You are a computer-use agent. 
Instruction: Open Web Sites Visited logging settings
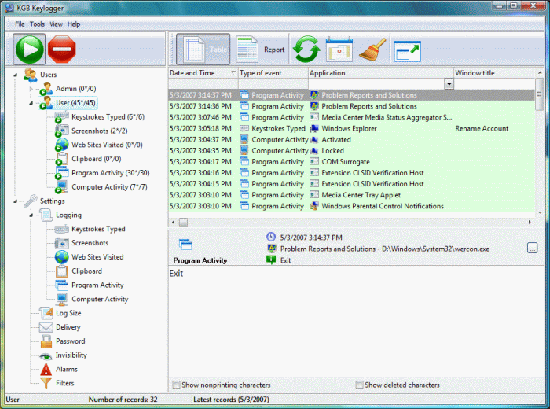pyautogui.click(x=97, y=257)
